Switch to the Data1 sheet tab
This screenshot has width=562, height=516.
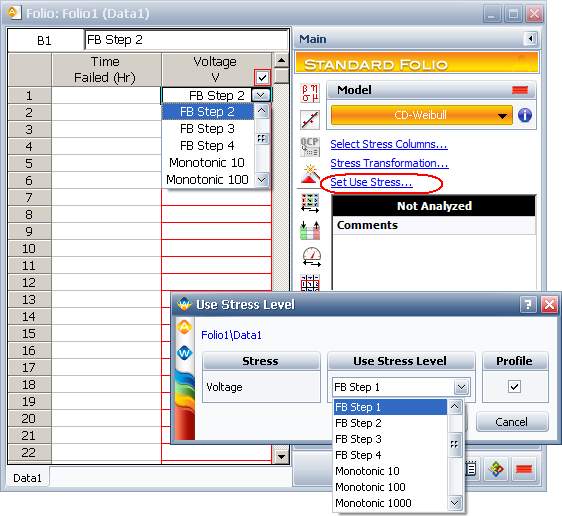coord(27,478)
